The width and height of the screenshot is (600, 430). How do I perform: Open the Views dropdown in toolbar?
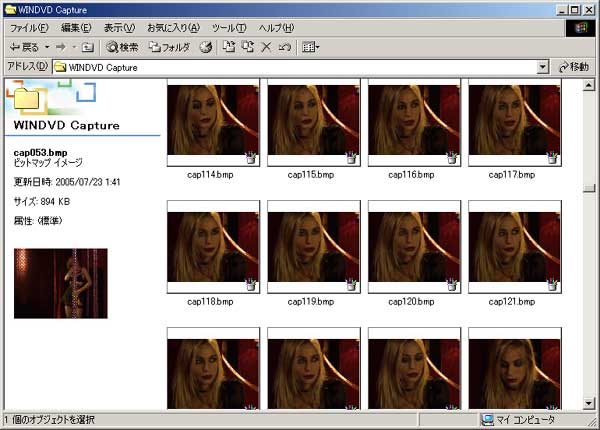[x=310, y=47]
